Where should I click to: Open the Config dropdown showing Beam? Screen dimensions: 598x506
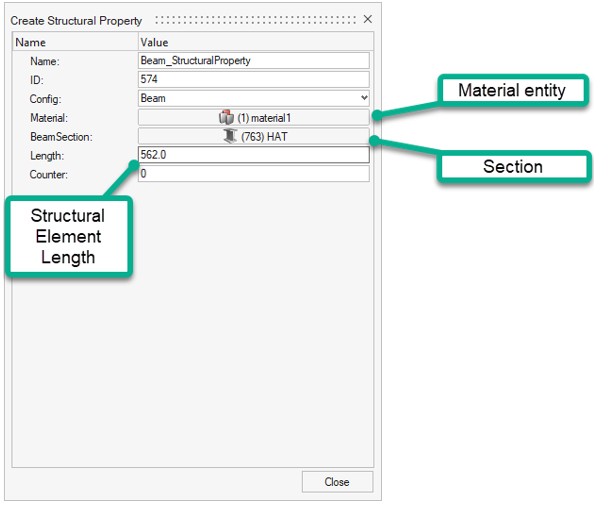click(254, 98)
